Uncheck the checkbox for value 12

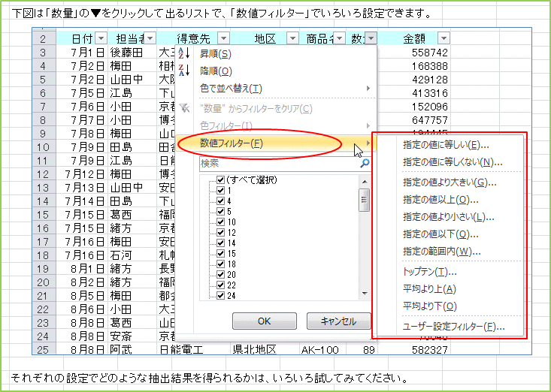[x=221, y=233]
